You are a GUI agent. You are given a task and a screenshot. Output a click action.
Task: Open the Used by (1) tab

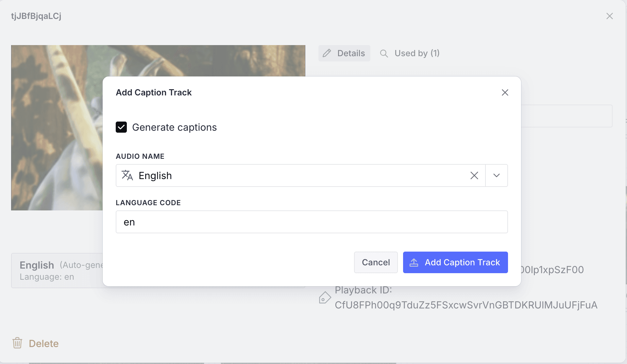[x=410, y=53]
